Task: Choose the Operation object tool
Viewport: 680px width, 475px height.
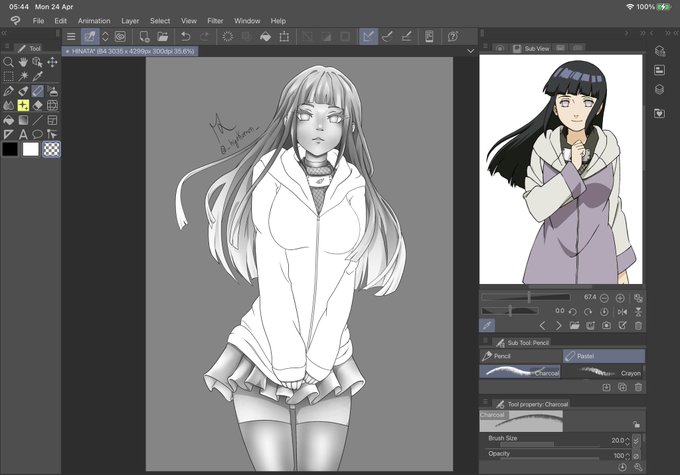Action: (38, 62)
